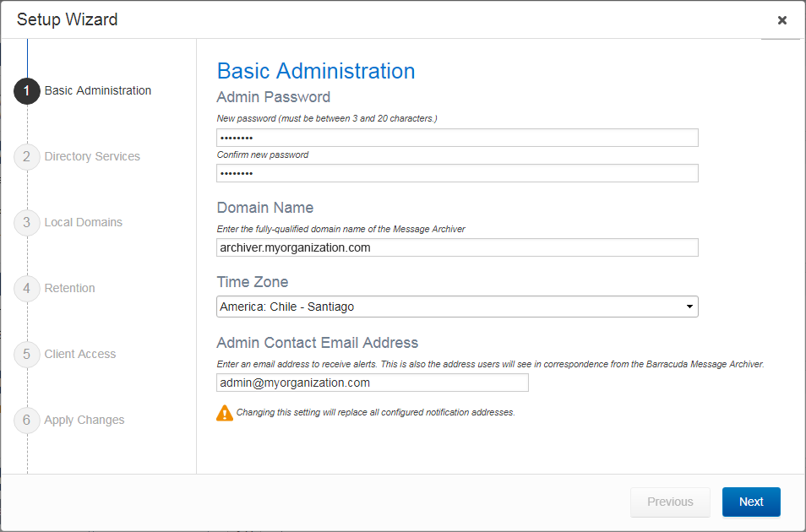Click the Setup Wizard close icon
The width and height of the screenshot is (806, 532).
(781, 20)
